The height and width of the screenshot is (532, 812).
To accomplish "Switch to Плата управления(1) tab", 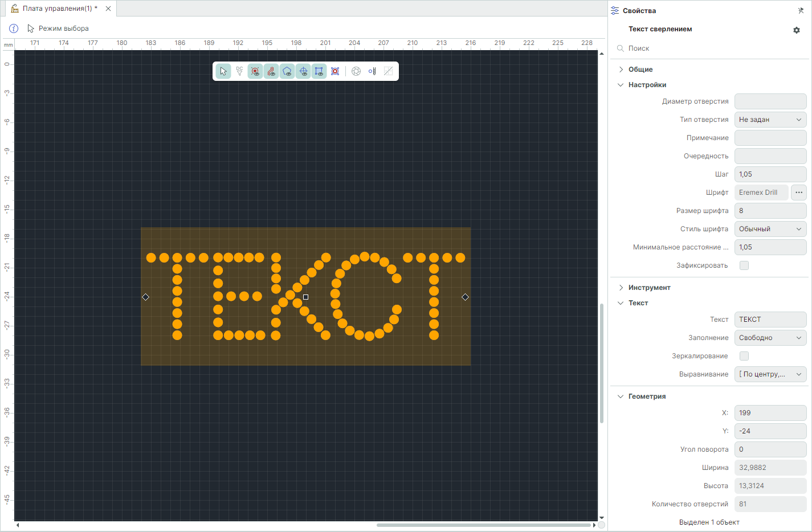I will 59,9.
